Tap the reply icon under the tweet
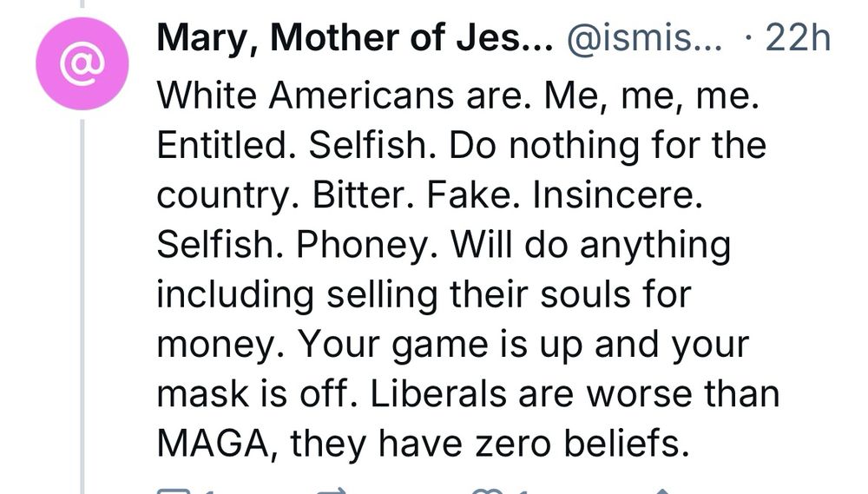 point(173,491)
